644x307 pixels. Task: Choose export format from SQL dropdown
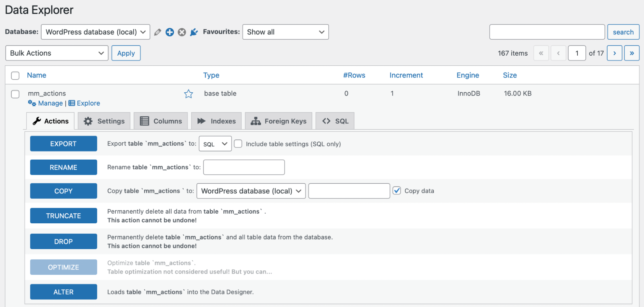215,144
